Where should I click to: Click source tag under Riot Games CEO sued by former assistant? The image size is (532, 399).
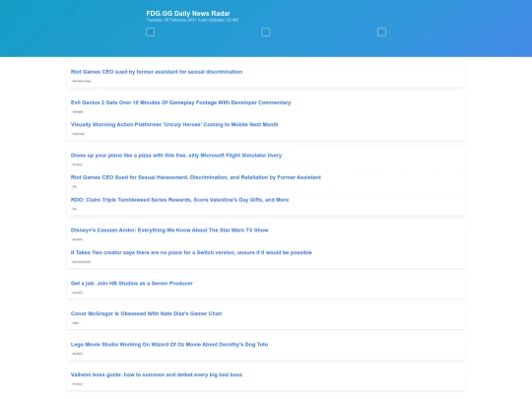pyautogui.click(x=82, y=81)
